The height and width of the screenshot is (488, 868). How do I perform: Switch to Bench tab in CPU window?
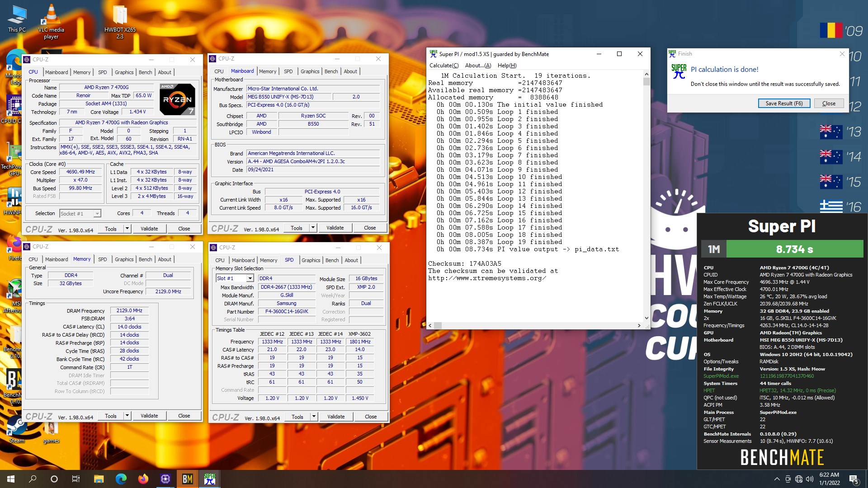point(145,72)
